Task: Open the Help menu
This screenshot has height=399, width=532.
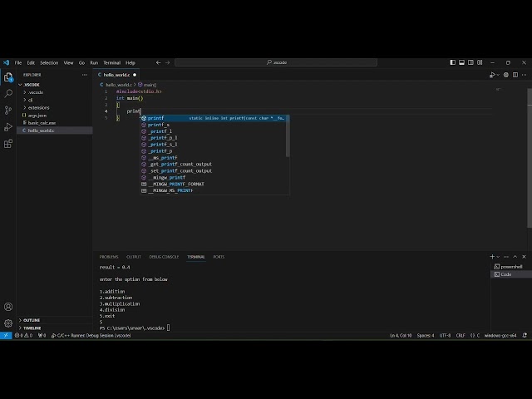Action: [x=131, y=63]
